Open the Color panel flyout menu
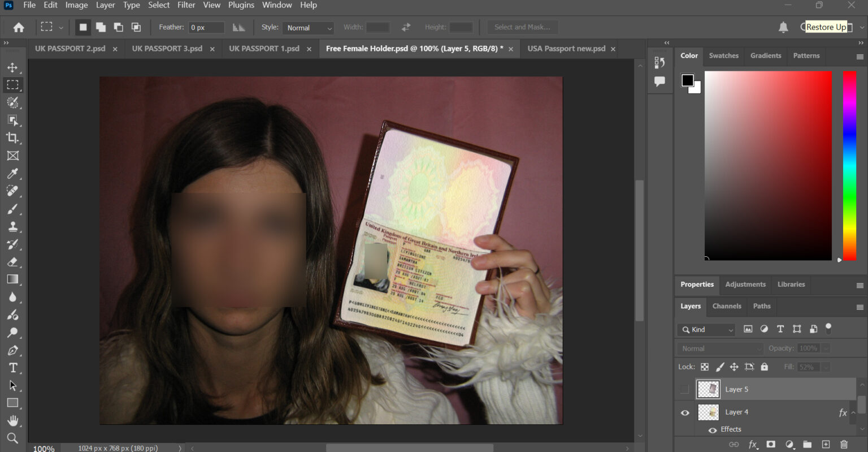 coord(860,57)
